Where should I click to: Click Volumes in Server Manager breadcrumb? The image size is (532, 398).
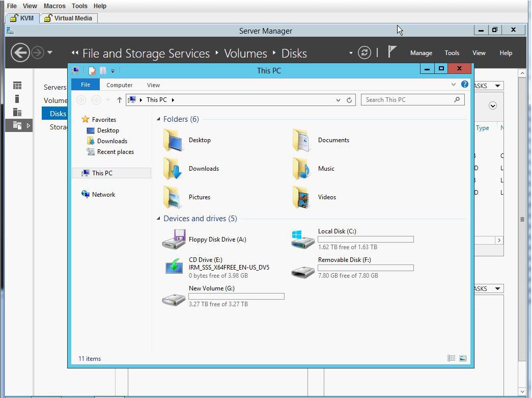[246, 54]
